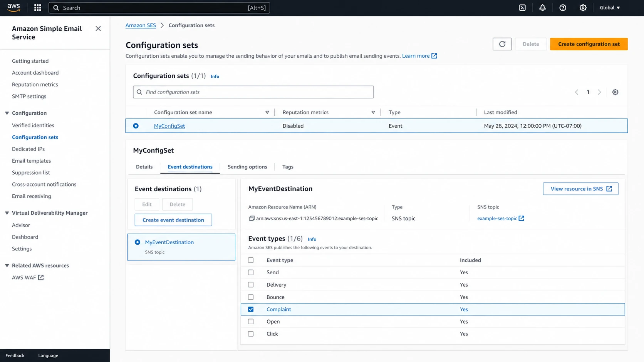Open Email templates in sidebar

[31, 161]
